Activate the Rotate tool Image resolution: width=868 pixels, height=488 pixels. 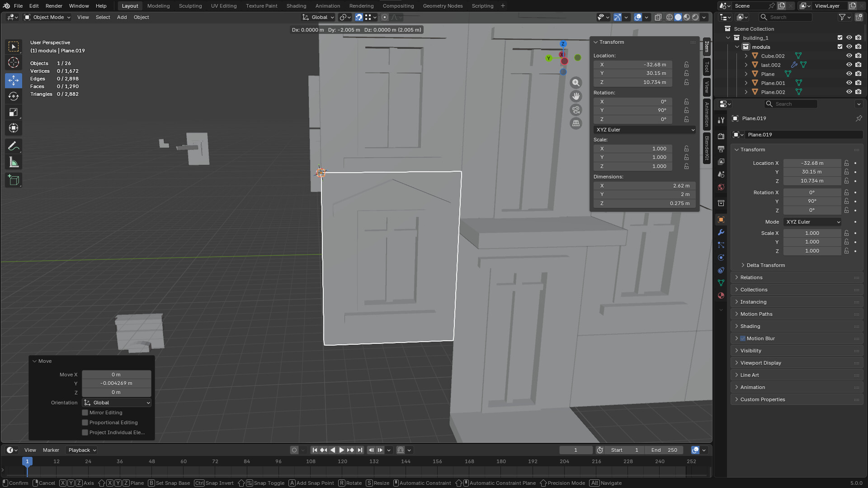pyautogui.click(x=14, y=96)
